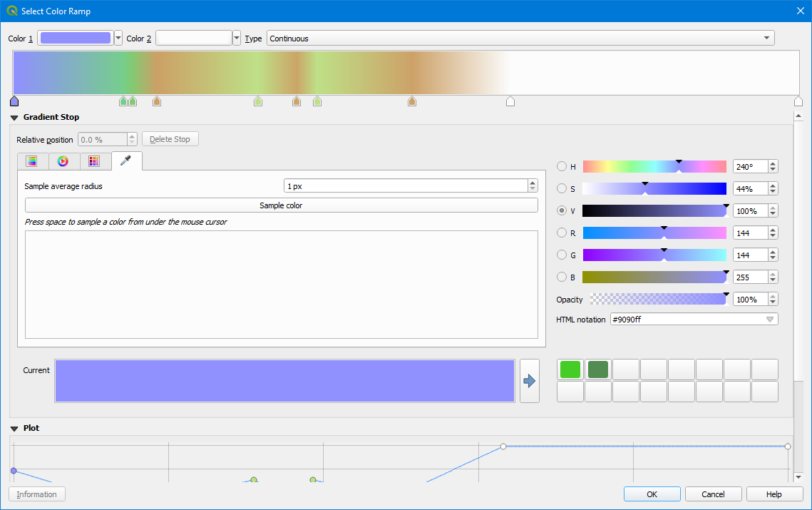This screenshot has width=812, height=510.
Task: Select the B radio button
Action: pyautogui.click(x=562, y=277)
